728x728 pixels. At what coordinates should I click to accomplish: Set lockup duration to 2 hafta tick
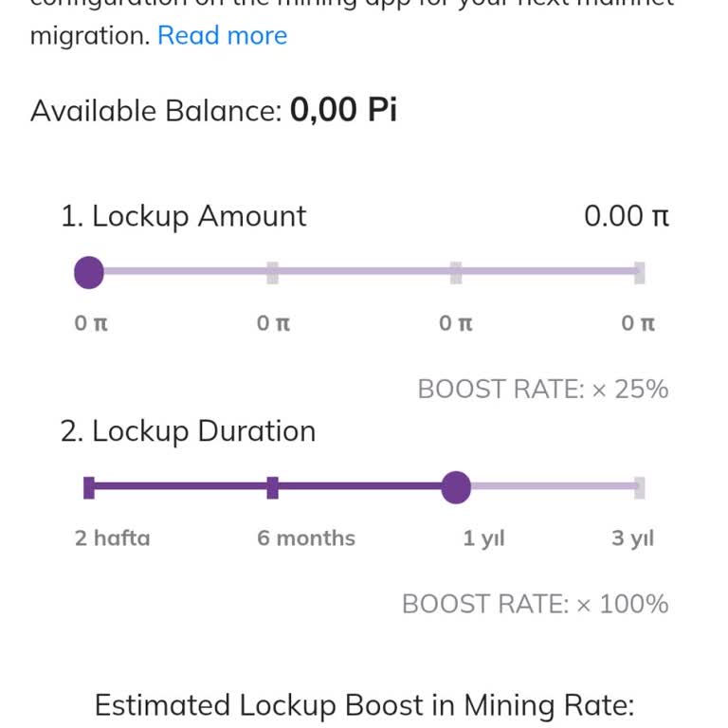(89, 488)
